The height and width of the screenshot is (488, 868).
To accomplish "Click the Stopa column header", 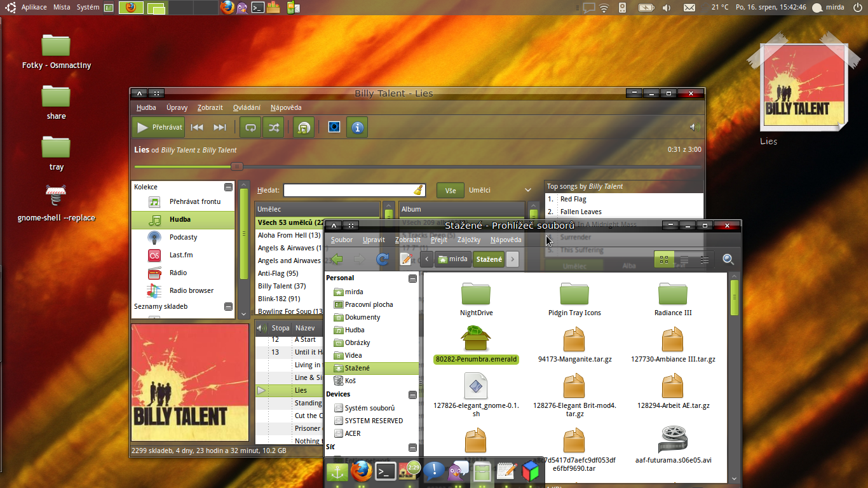I will [x=280, y=328].
